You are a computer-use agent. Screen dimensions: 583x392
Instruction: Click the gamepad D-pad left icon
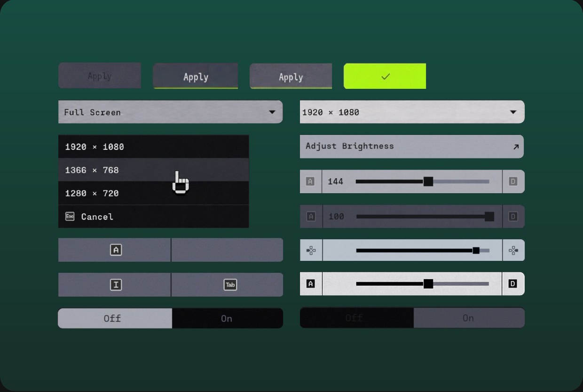[311, 251]
